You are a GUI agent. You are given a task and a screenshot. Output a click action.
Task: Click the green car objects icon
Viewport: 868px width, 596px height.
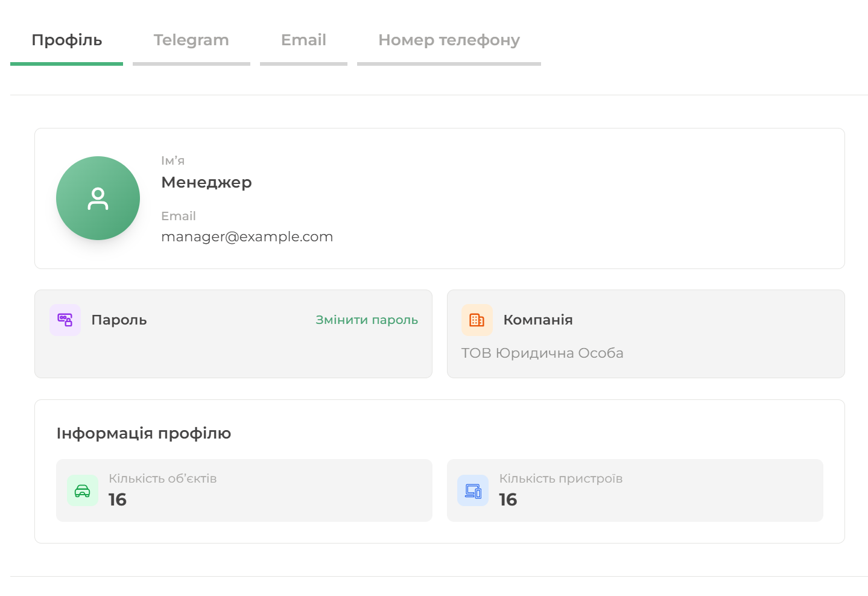[x=83, y=491]
